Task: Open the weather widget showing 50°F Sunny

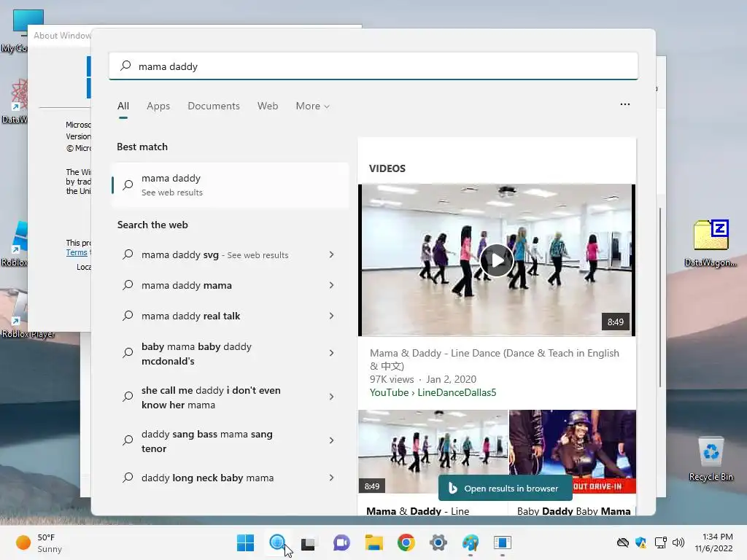Action: pos(39,542)
